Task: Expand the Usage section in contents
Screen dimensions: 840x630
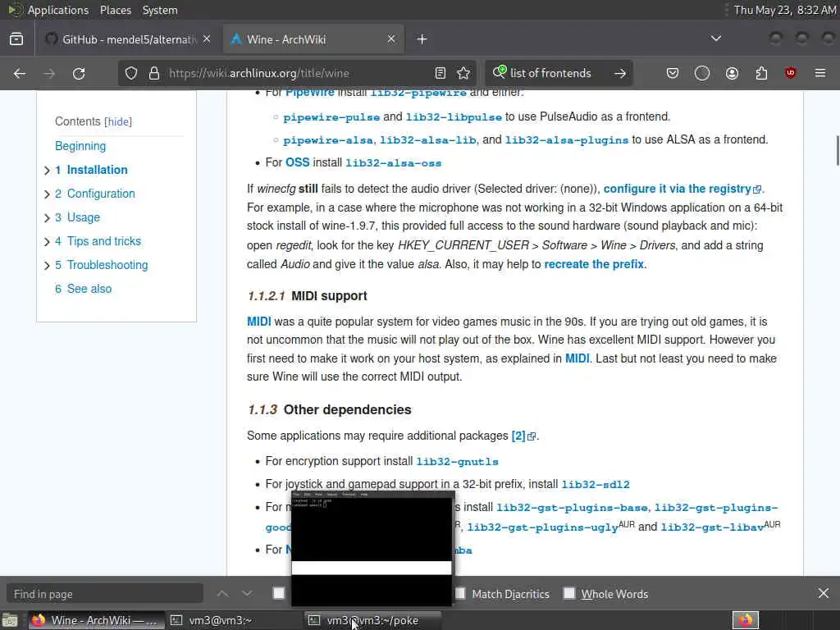Action: point(47,217)
